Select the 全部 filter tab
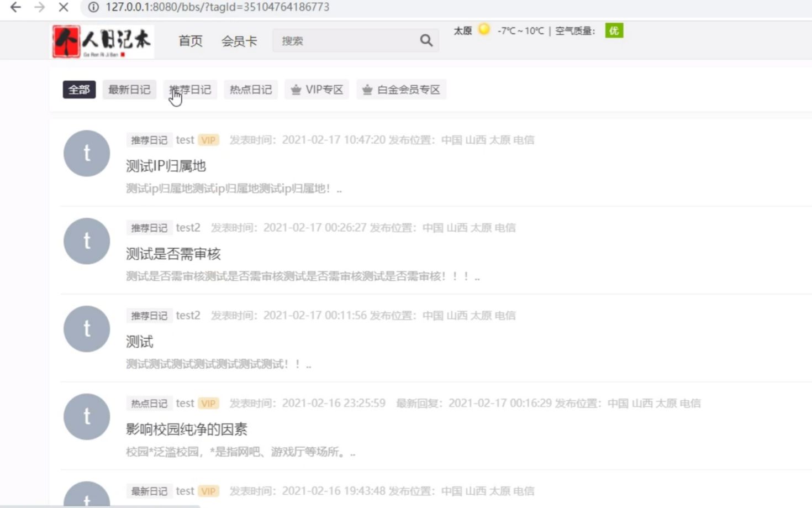Screen dimensions: 812x508 (79, 90)
